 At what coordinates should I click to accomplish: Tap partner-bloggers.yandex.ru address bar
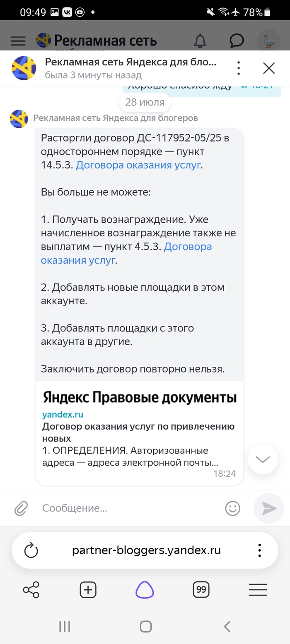146,550
